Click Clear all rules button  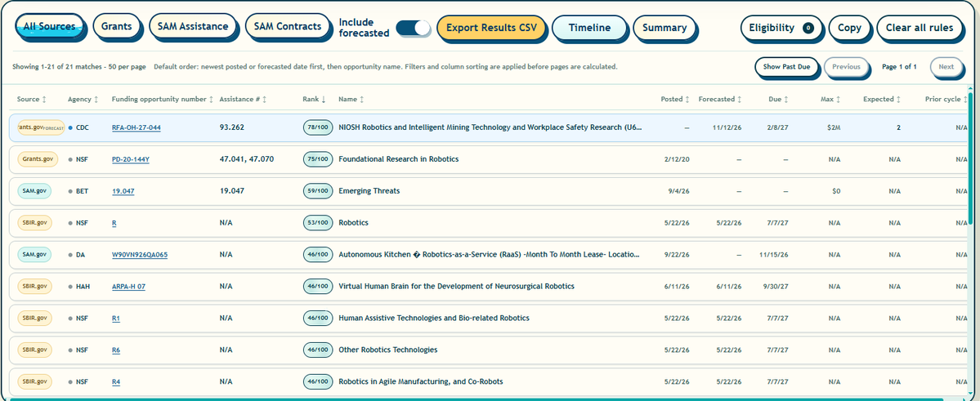920,28
